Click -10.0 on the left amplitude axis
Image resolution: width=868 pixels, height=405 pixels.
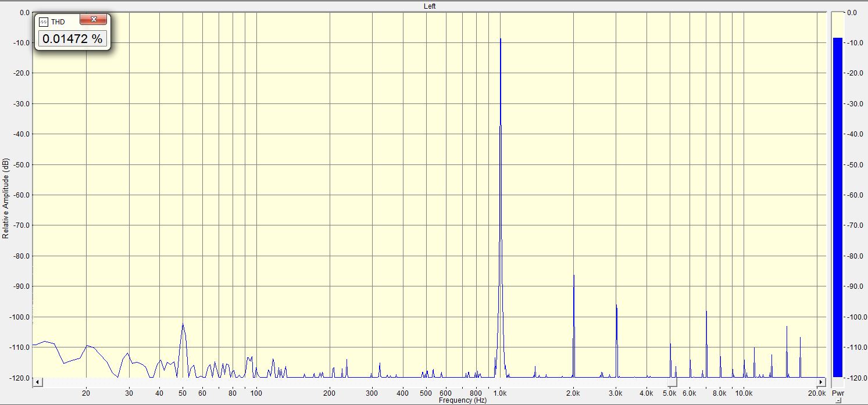(21, 43)
